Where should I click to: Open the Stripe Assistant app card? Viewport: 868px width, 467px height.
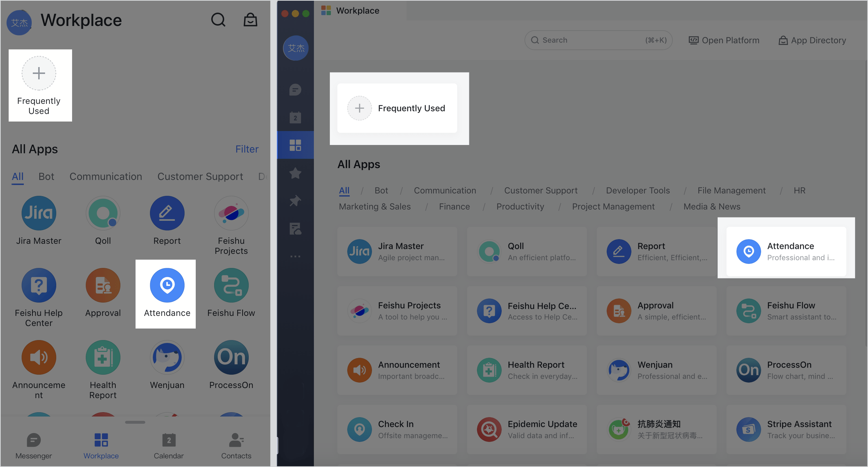[x=786, y=429]
